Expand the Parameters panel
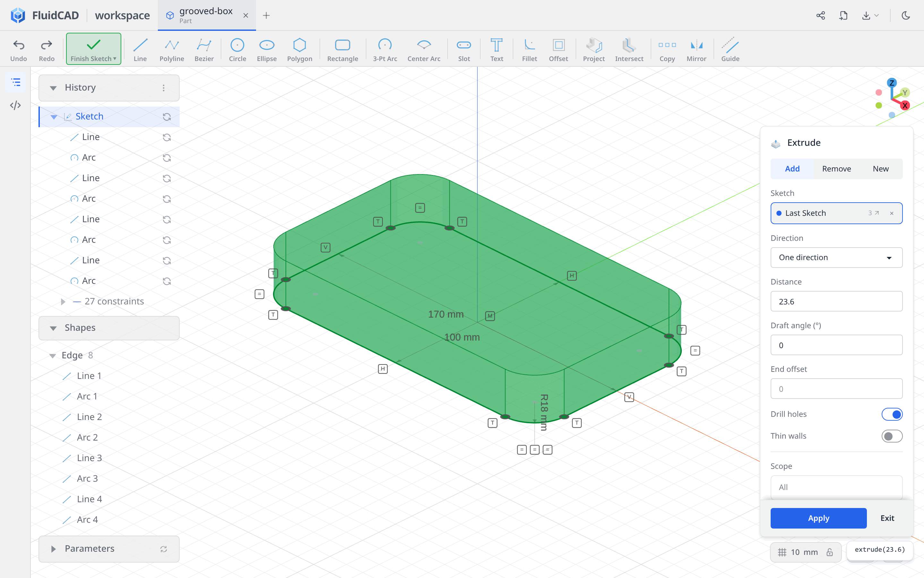 53,549
